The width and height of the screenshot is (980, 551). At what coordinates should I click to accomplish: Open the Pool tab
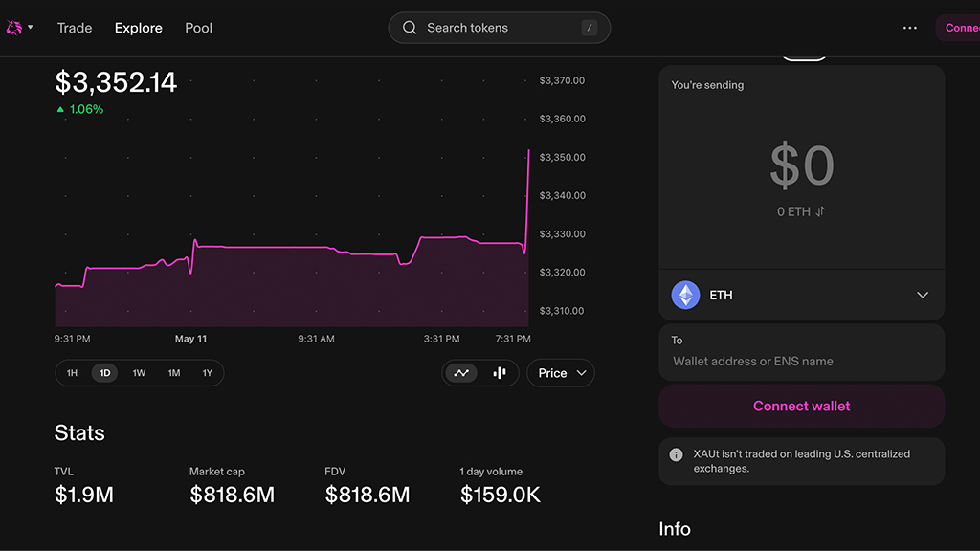coord(198,28)
